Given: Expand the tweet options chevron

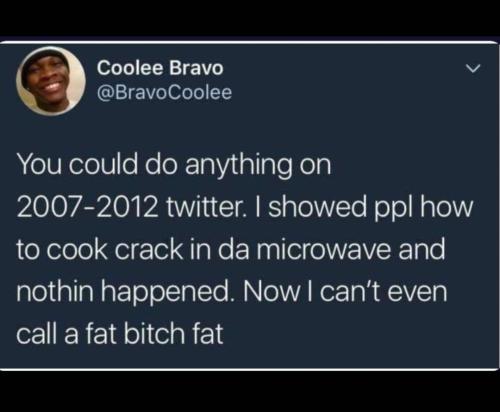Looking at the screenshot, I should pos(473,69).
